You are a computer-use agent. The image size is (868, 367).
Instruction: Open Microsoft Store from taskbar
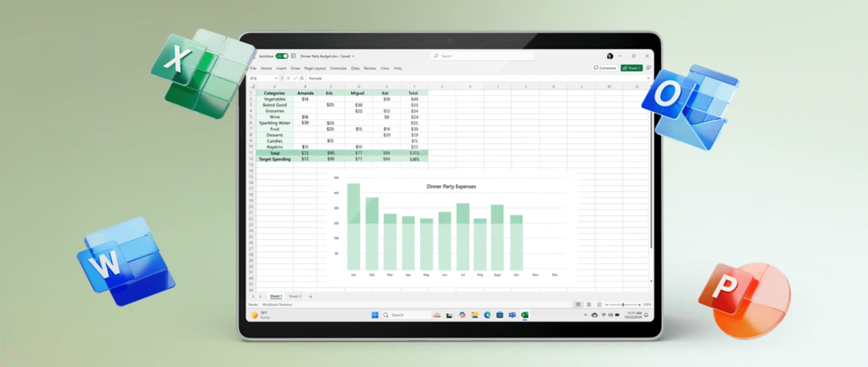tap(500, 315)
